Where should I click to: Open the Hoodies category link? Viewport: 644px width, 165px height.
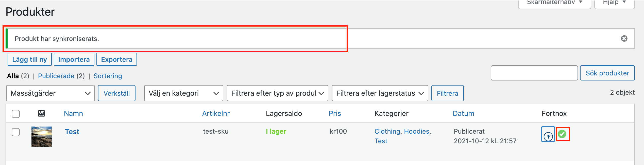click(x=416, y=131)
